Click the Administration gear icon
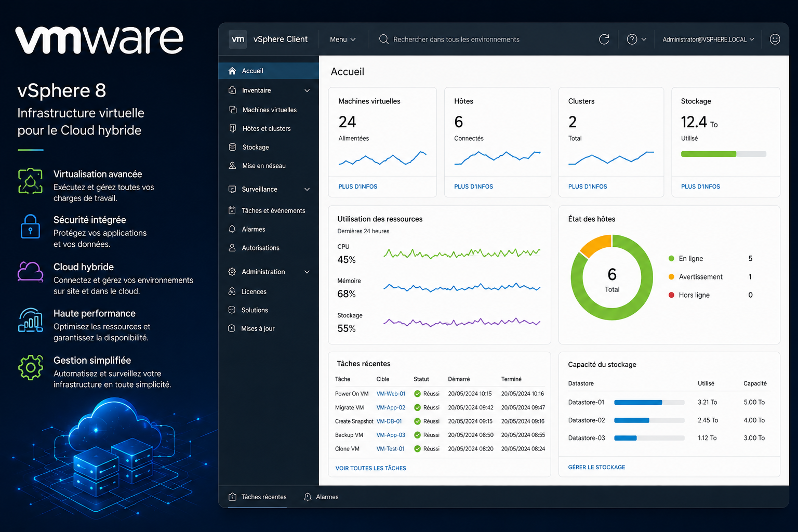The height and width of the screenshot is (532, 798). 232,272
